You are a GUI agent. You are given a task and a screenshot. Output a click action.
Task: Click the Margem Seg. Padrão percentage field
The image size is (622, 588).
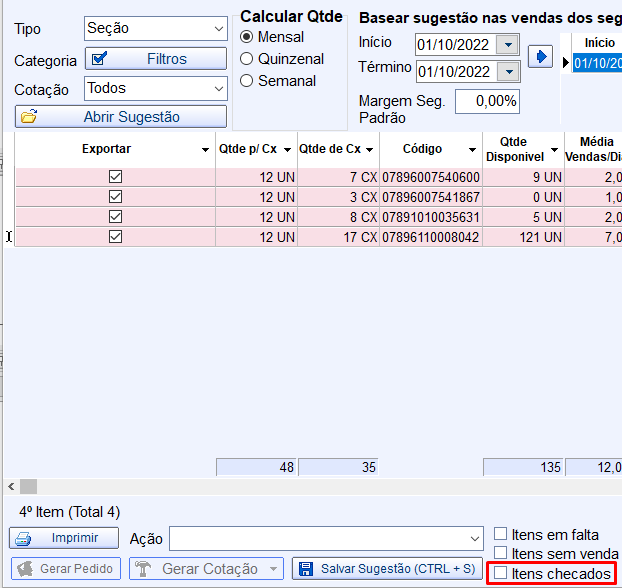tap(487, 101)
